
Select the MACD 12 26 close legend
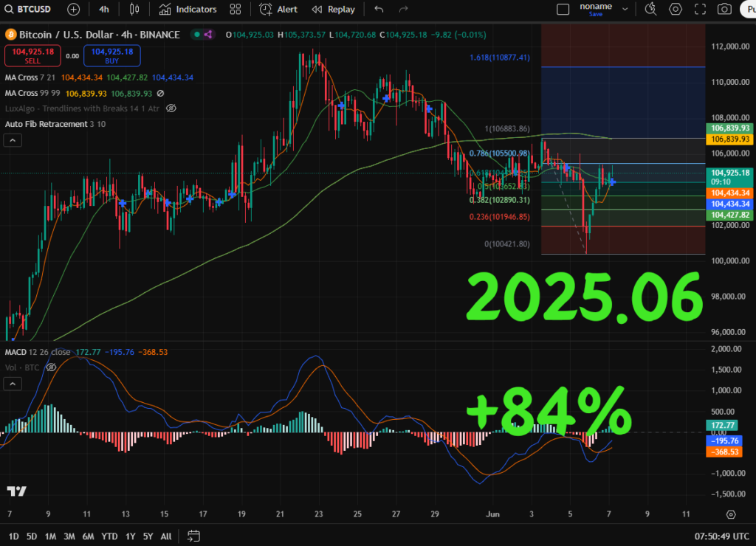[x=38, y=352]
